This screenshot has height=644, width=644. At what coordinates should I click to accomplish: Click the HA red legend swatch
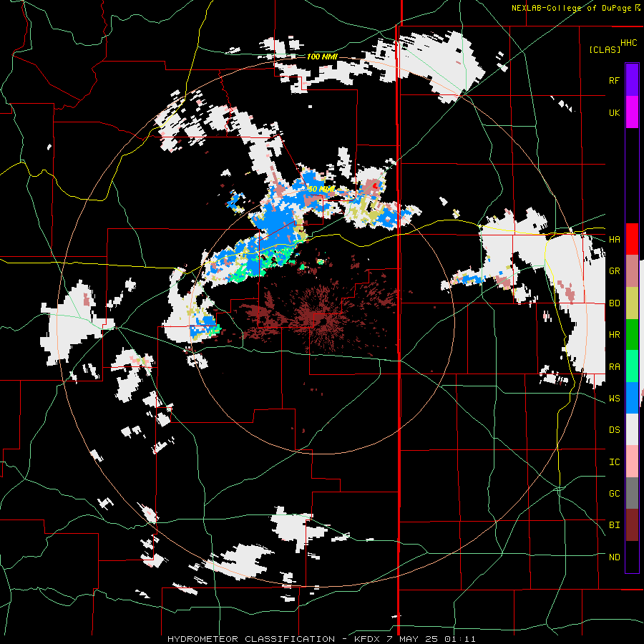632,239
